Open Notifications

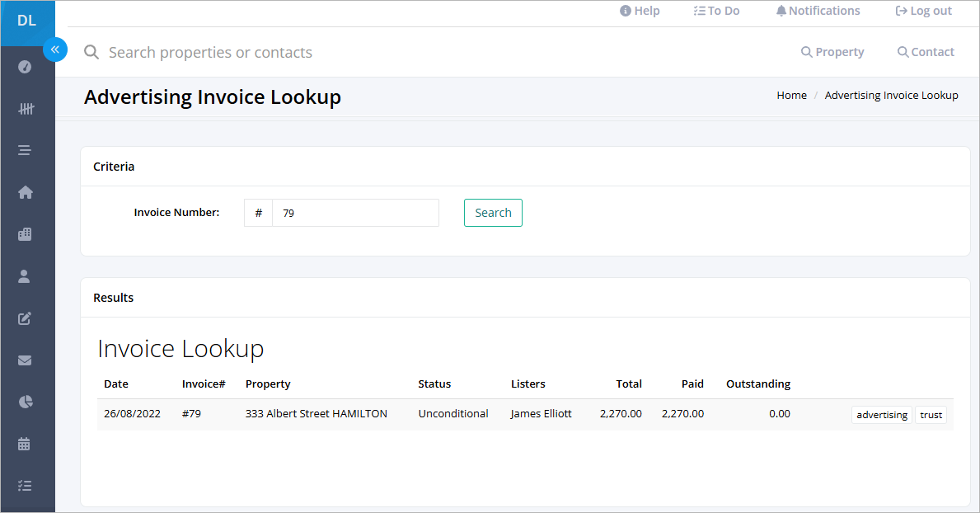818,11
